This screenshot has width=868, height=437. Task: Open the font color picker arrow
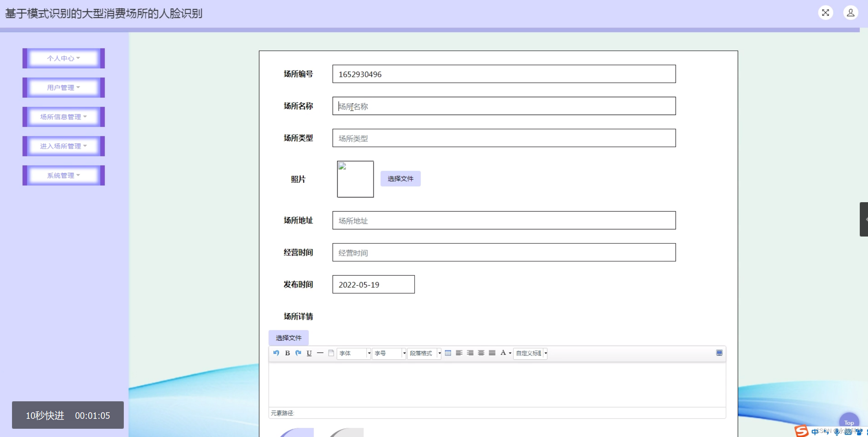click(510, 353)
